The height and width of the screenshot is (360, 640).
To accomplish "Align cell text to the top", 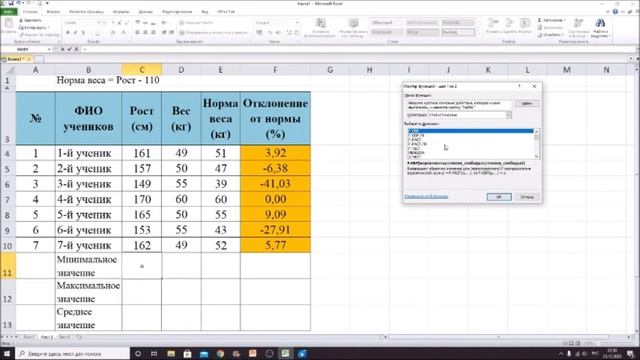I will 138,23.
